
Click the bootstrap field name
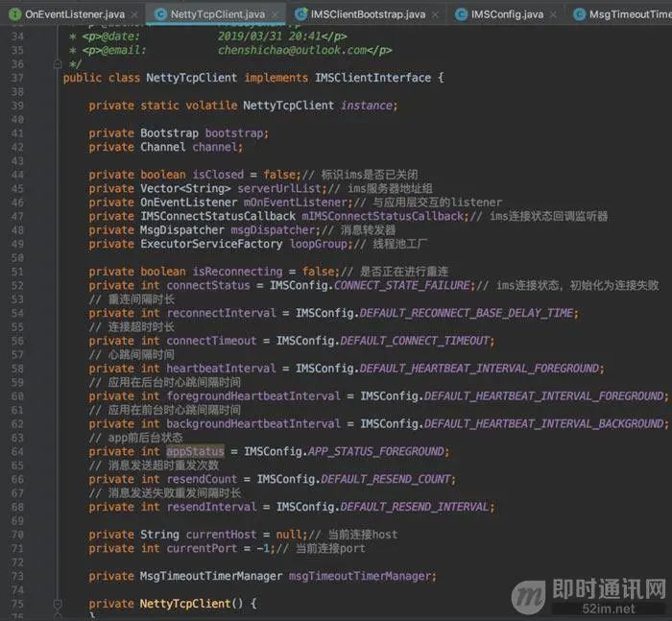[234, 132]
